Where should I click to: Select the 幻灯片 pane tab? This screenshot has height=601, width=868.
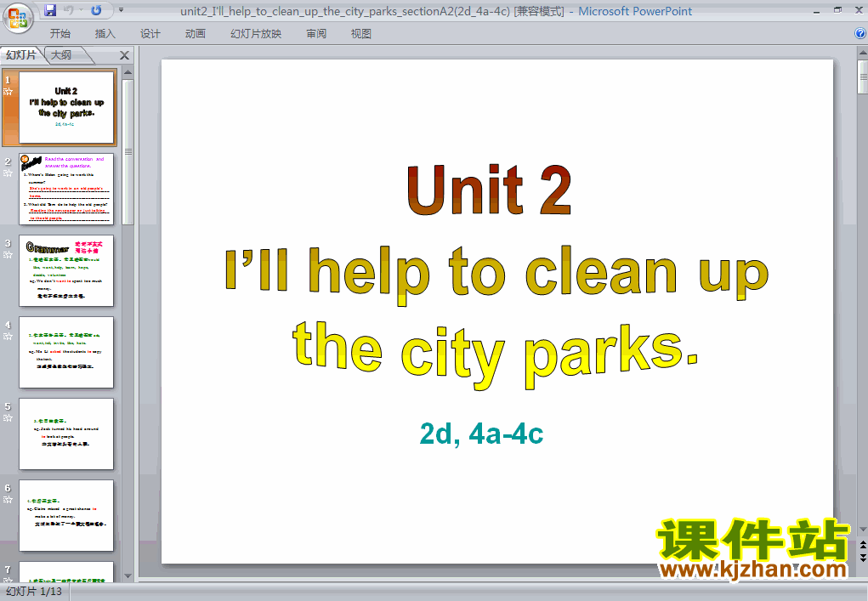(21, 55)
